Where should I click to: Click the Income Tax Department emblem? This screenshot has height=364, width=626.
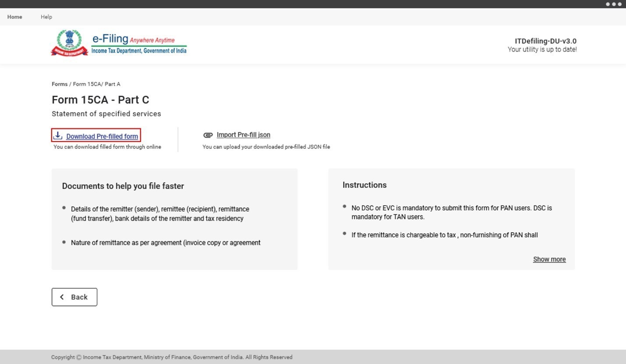69,42
